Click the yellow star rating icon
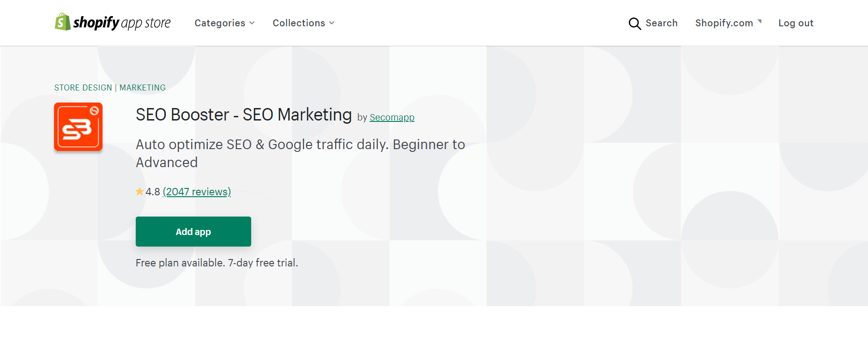 139,191
